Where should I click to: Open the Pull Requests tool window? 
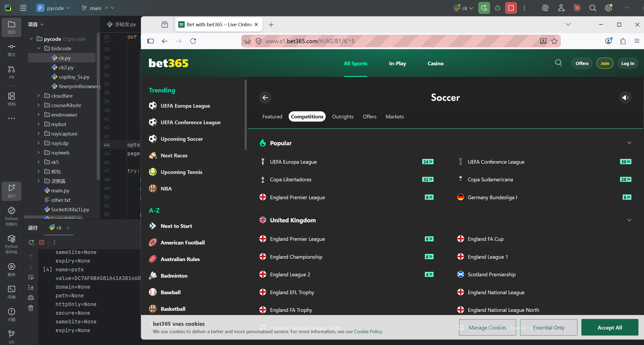pos(11,72)
